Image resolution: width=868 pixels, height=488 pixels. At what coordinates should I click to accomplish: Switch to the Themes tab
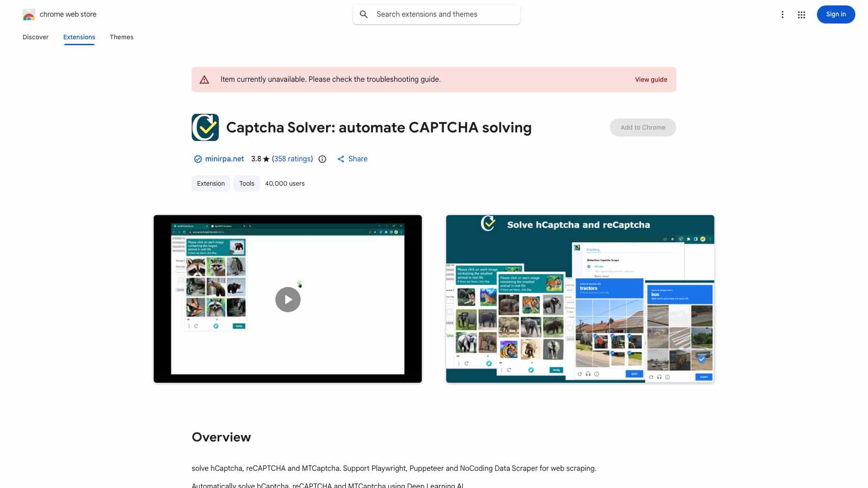click(122, 37)
